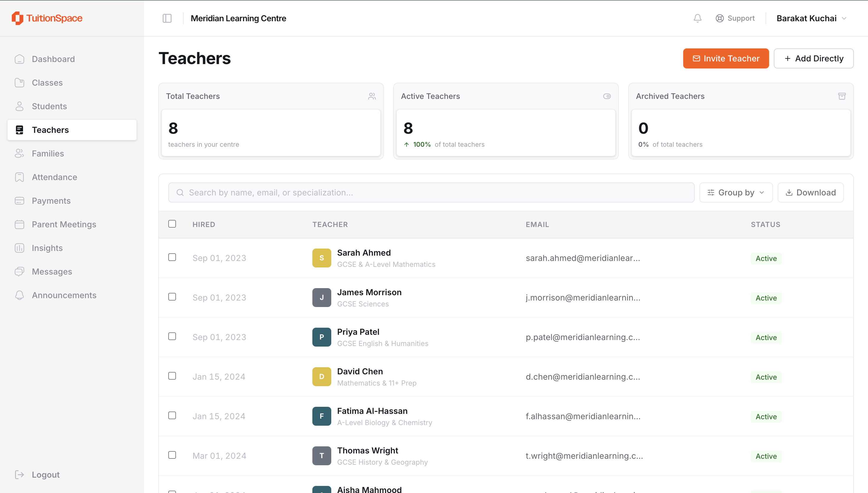Click Meridian Learning Centre title

238,18
